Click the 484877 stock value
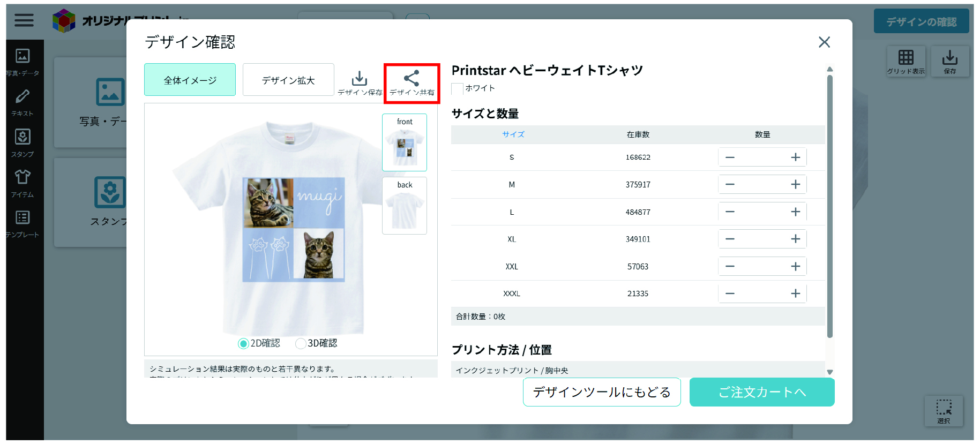 [638, 212]
